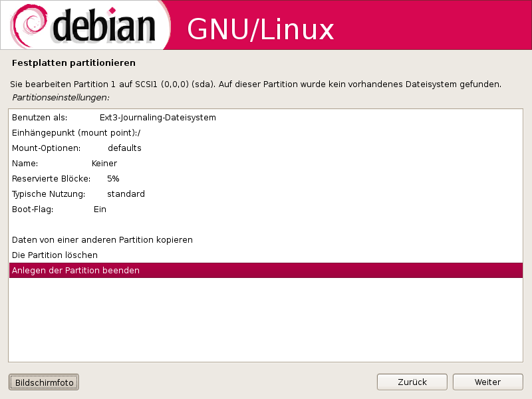Screen dimensions: 532x399
Task: Choose the Reservierte Blöcke 5% row
Action: tap(66, 179)
